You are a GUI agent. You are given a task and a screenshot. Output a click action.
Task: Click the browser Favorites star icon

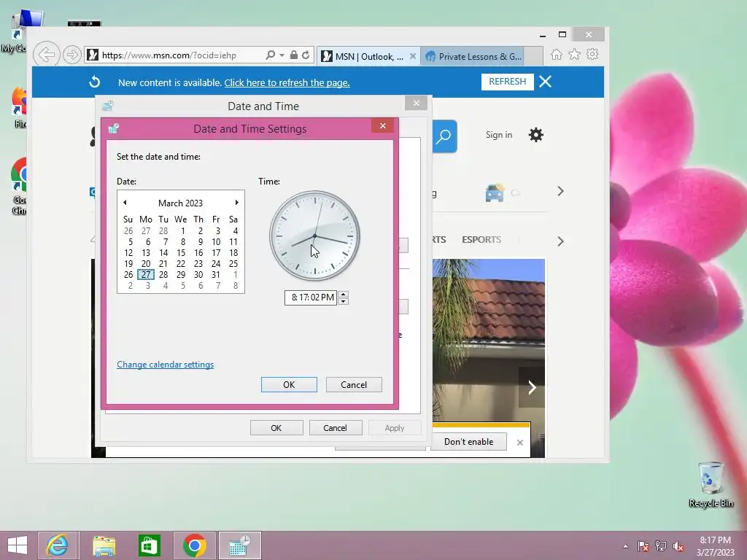coord(575,54)
